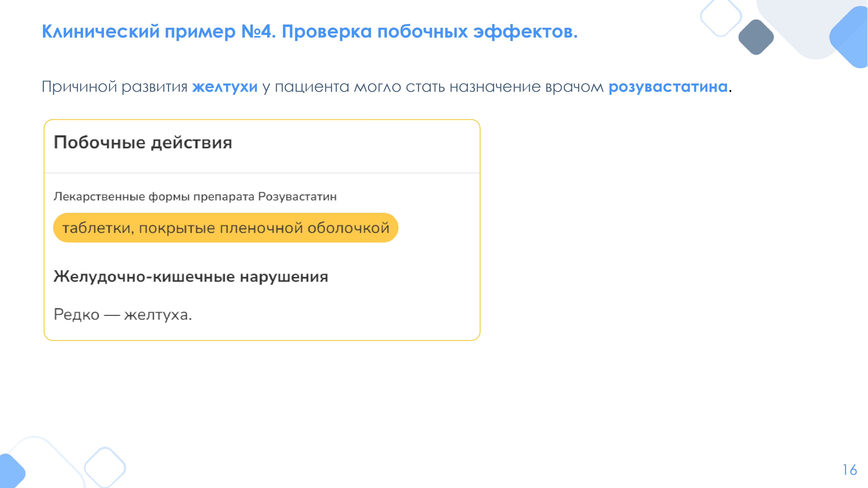Screen dimensions: 868x488
Task: Click the 'Лекарственные формы препарата' label text
Action: point(154,196)
